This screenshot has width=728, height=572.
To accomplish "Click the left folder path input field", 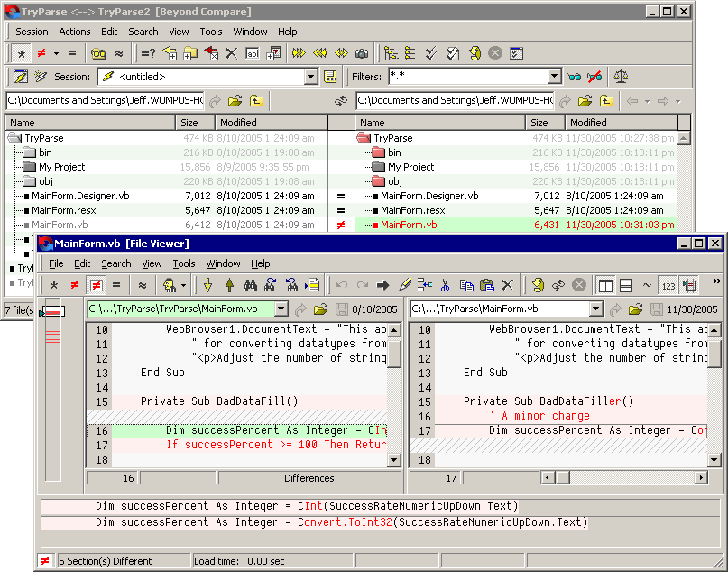I will point(106,100).
